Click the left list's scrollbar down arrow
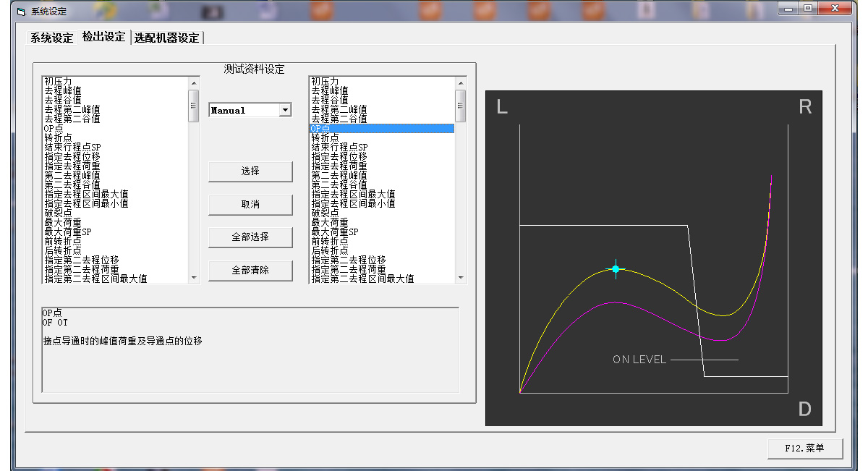Screen dimensions: 868x471 point(193,277)
